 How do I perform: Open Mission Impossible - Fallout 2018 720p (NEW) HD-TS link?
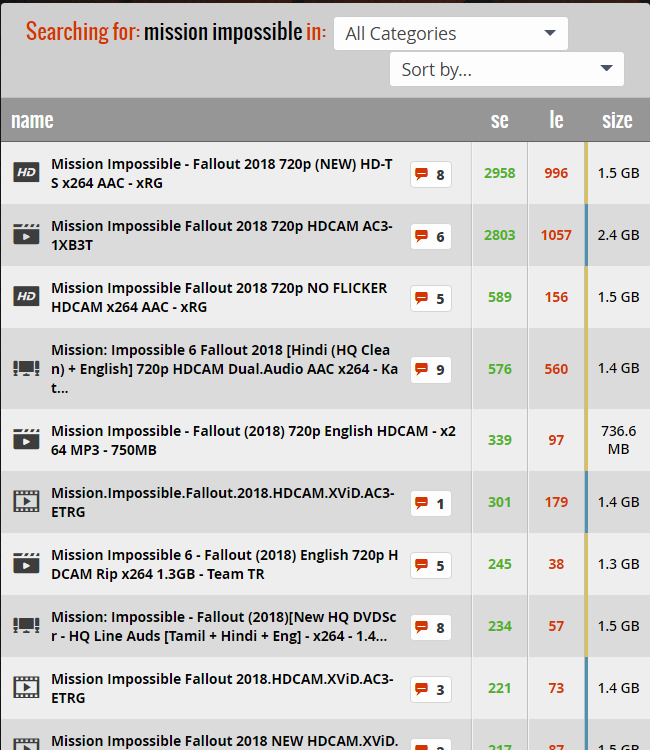pos(222,174)
